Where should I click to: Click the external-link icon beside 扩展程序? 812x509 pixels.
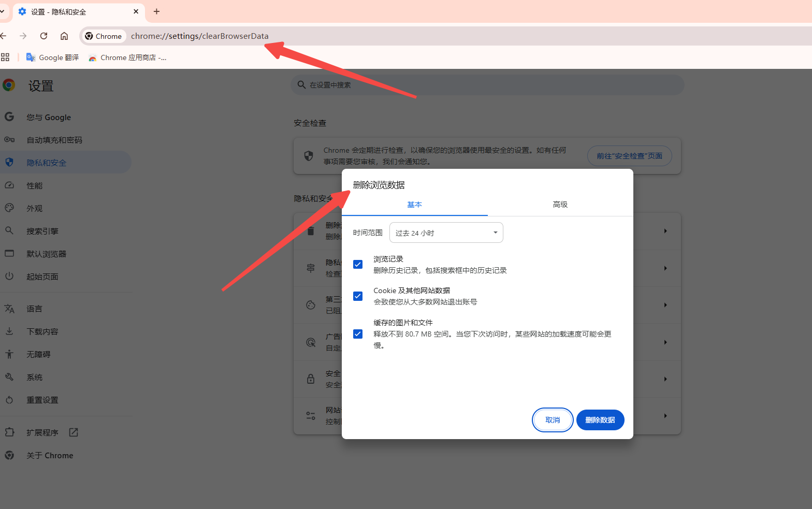(x=74, y=432)
